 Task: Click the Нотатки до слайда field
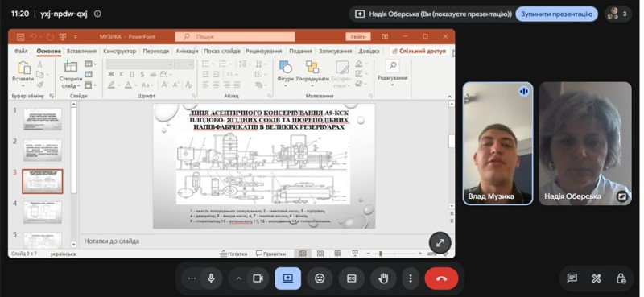[267, 241]
